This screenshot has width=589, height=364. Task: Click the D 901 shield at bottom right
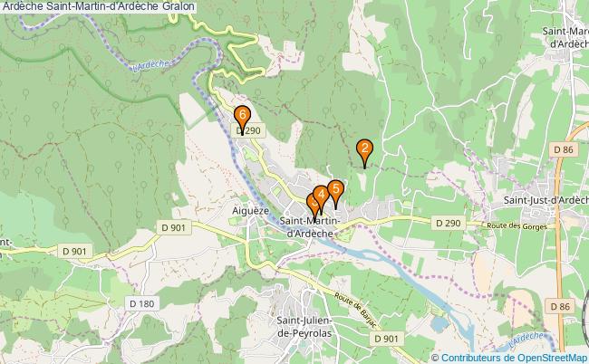[387, 339]
